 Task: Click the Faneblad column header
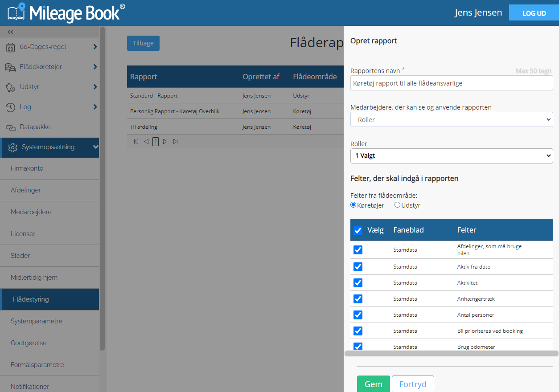click(x=408, y=230)
